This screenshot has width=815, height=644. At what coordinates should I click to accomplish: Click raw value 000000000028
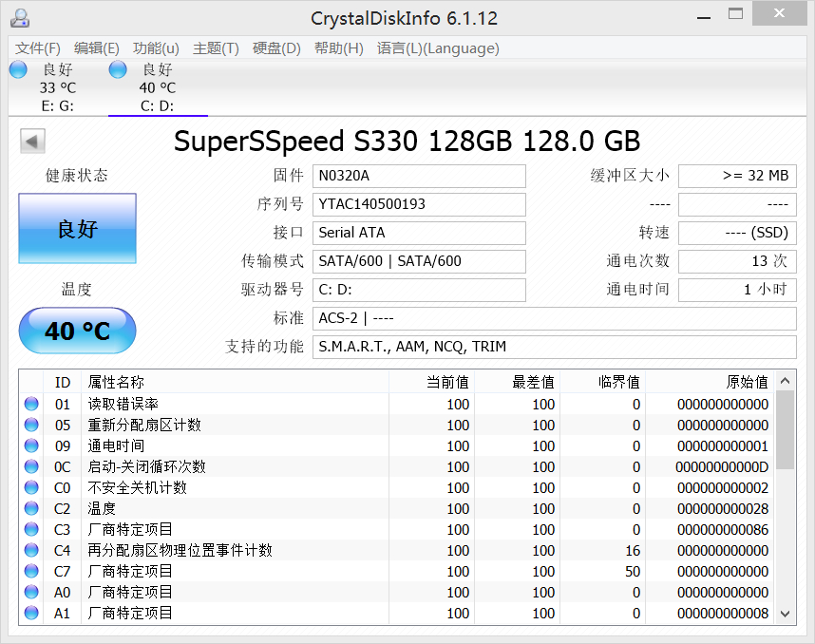pyautogui.click(x=723, y=509)
